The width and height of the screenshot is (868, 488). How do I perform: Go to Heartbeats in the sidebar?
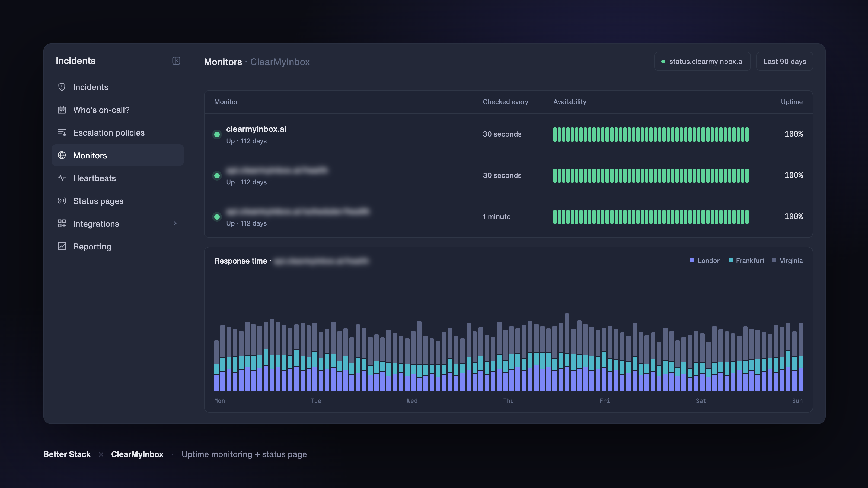(x=118, y=178)
